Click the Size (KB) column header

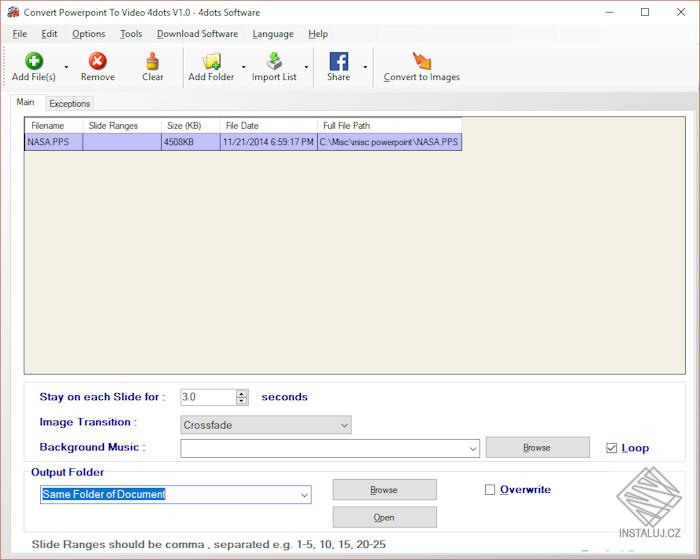click(191, 125)
